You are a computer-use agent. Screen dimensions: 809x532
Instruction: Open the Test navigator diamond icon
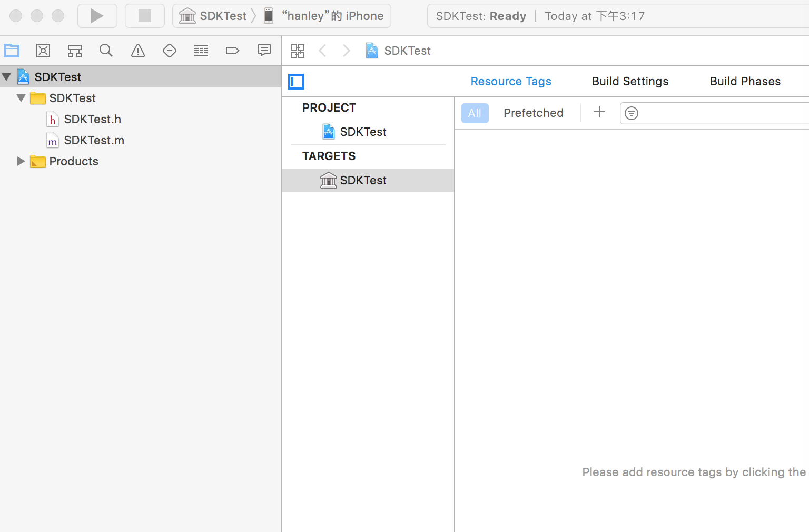click(170, 51)
